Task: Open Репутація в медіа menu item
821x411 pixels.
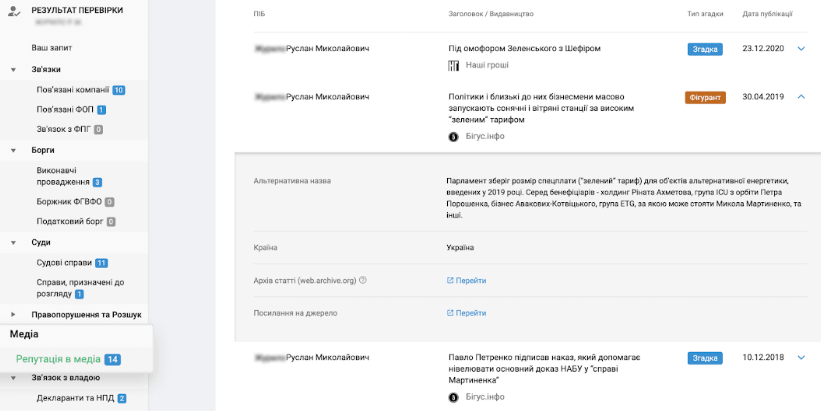Action: [58, 359]
